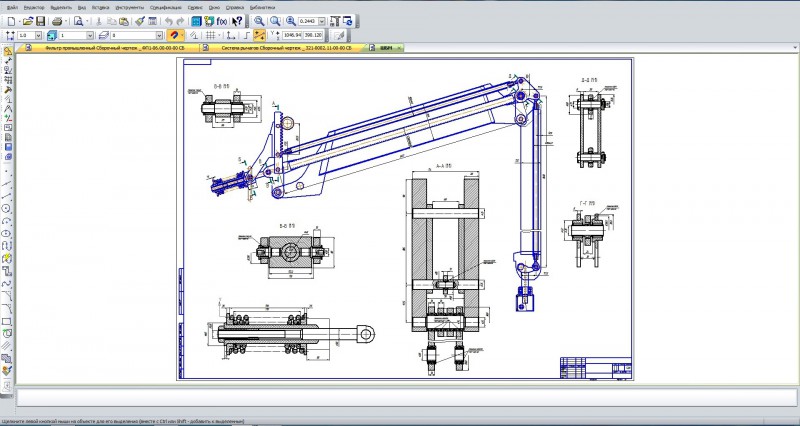Open the document tabs list arrow at right
800x426 pixels.
tap(795, 48)
